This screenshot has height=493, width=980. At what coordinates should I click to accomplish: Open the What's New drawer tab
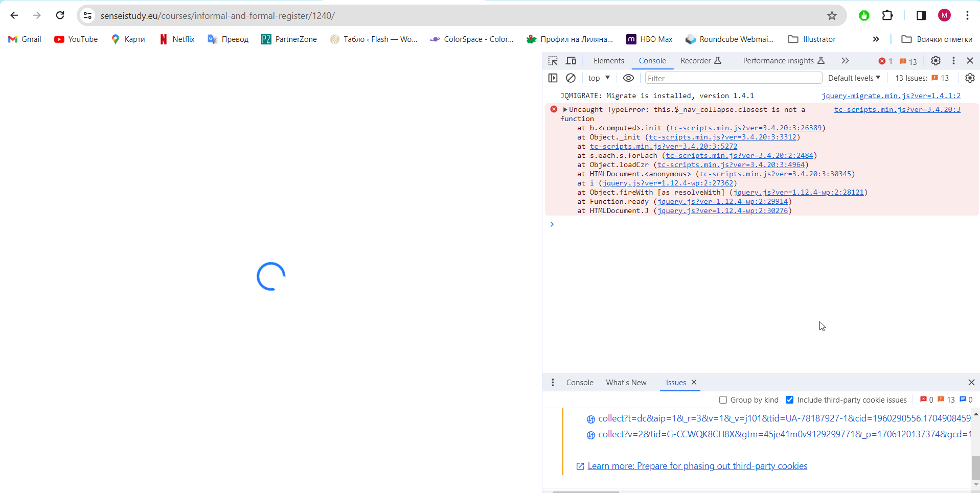click(x=626, y=383)
